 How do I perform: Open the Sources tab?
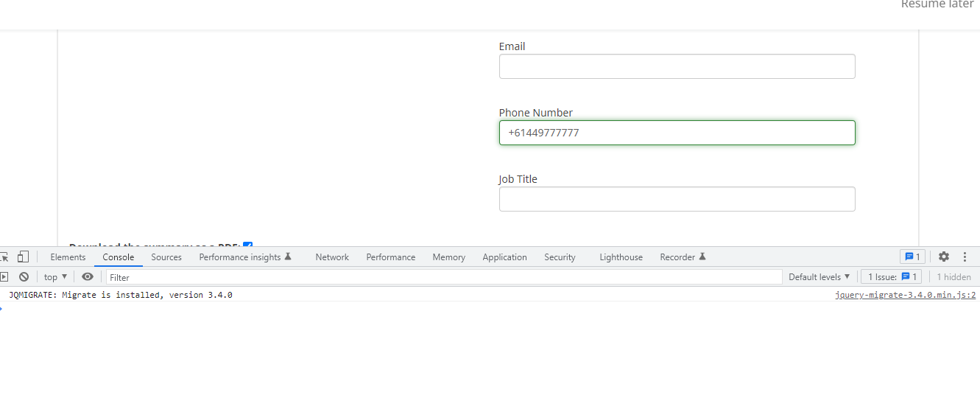pyautogui.click(x=166, y=257)
